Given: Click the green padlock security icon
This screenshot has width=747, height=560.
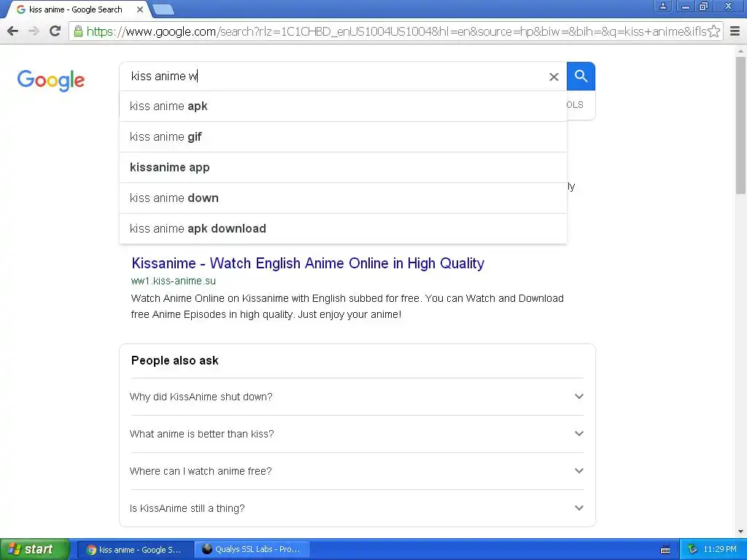Looking at the screenshot, I should coord(78,31).
